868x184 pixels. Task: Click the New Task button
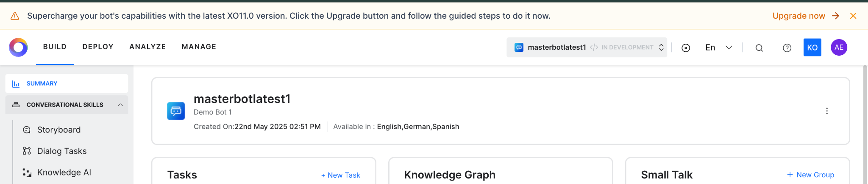[x=340, y=175]
